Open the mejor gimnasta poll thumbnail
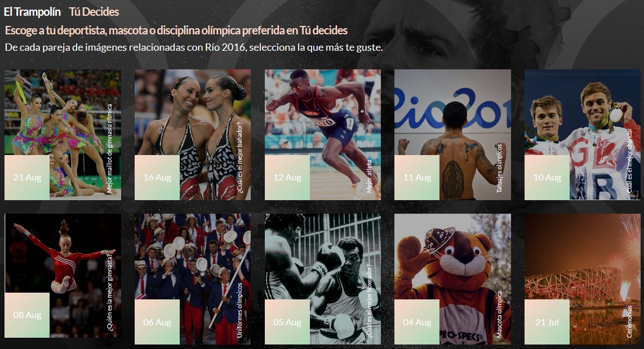 coord(63,276)
